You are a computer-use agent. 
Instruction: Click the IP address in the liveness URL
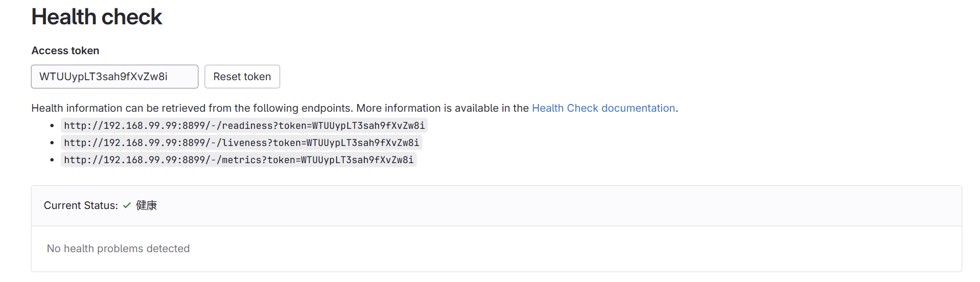[140, 143]
